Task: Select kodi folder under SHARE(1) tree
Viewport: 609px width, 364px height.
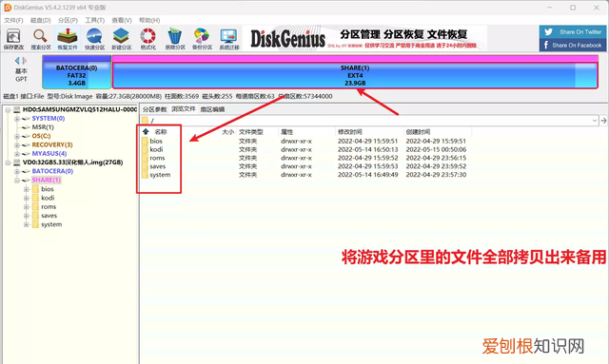Action: [48, 198]
